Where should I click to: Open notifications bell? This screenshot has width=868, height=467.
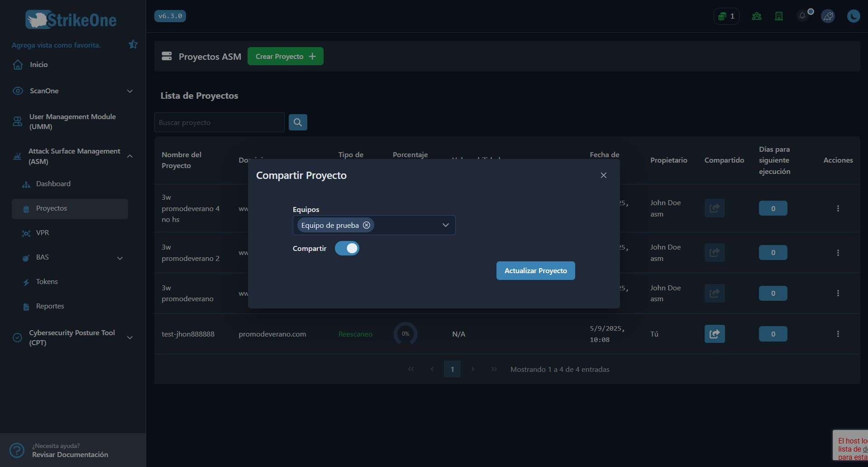[803, 16]
